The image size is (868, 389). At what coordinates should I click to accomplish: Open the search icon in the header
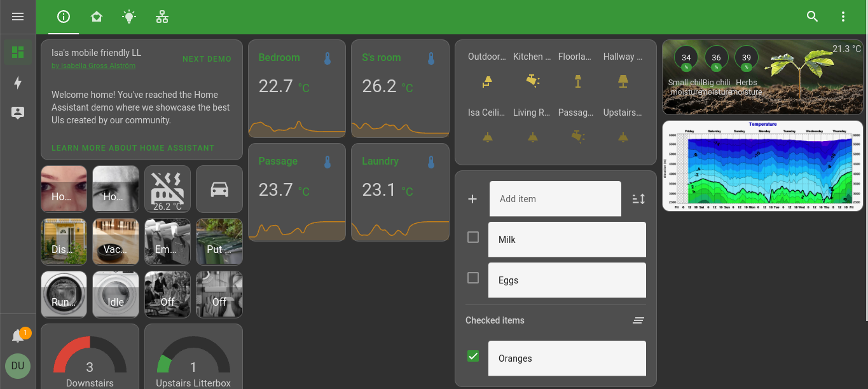click(x=812, y=17)
